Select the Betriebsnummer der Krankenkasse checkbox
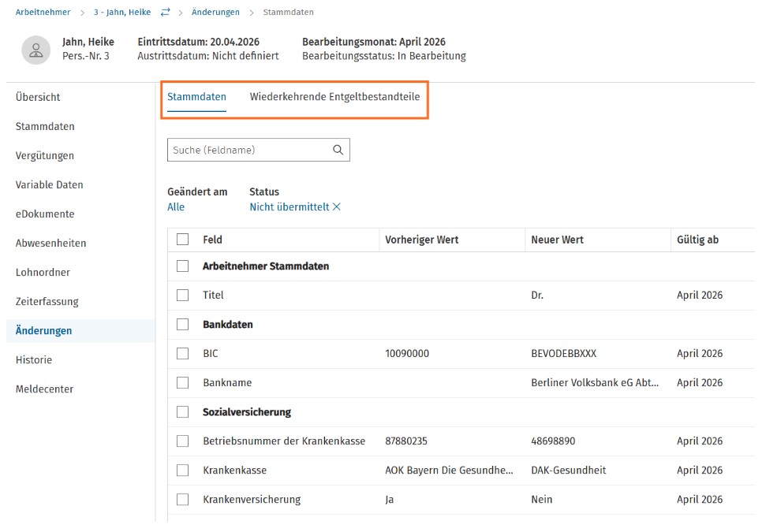The width and height of the screenshot is (762, 532). 183,441
